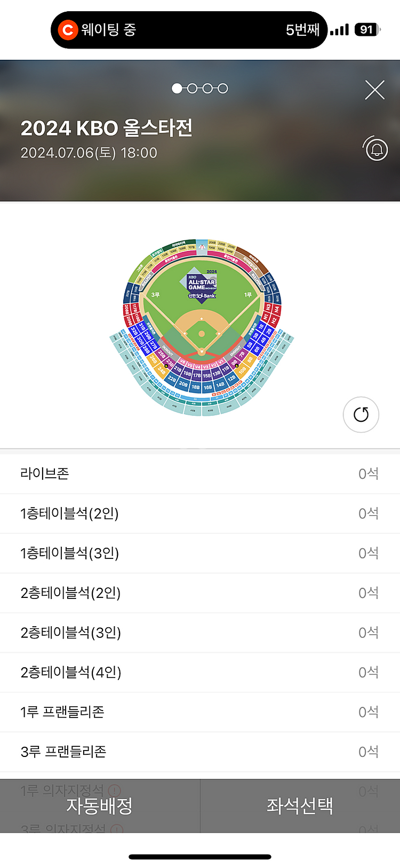Close the seat selection screen
This screenshot has height=868, width=400.
point(374,90)
